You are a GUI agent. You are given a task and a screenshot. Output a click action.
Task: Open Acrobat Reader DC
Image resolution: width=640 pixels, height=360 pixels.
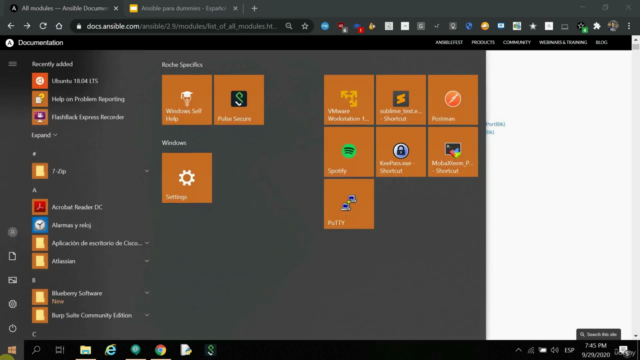pos(91,207)
